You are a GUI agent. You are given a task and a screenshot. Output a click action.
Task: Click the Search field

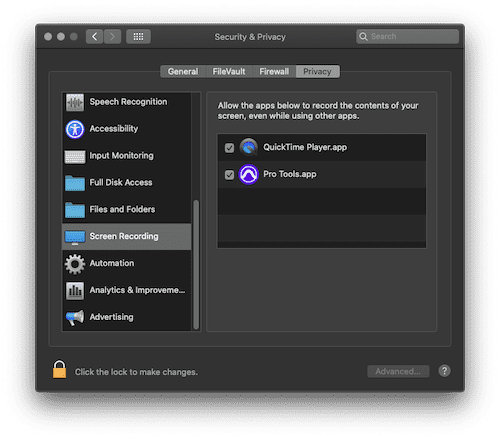[x=407, y=37]
